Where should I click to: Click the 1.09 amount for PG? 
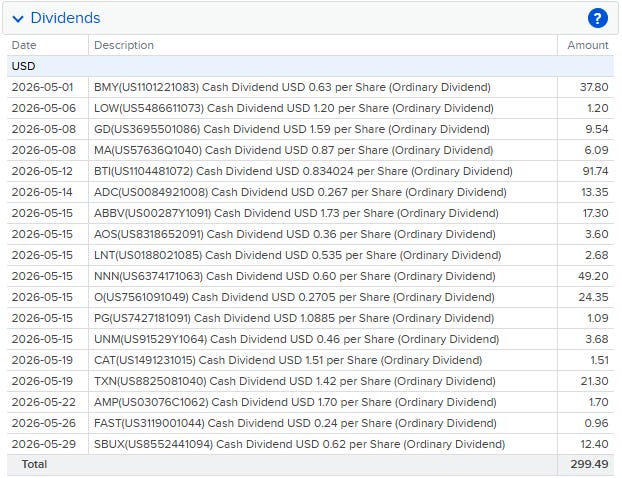click(598, 319)
